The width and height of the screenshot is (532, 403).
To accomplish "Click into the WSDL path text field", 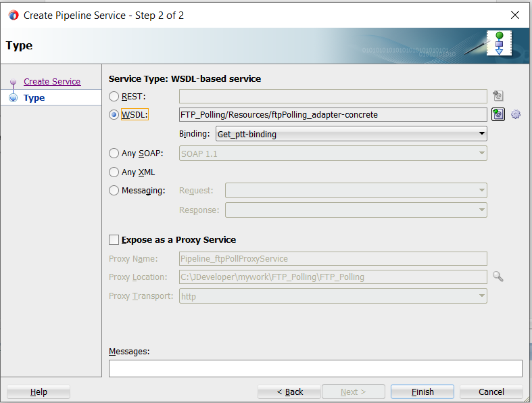I will pyautogui.click(x=333, y=115).
